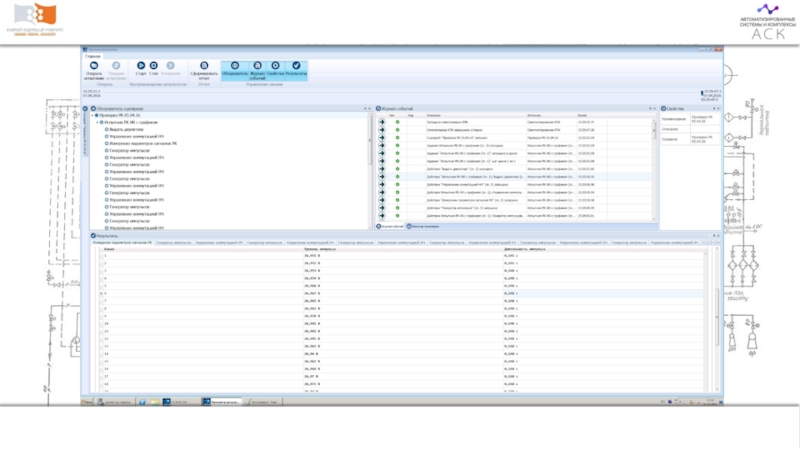The width and height of the screenshot is (800, 450).
Task: Click the Открыть испытание icon
Action: coord(93,65)
